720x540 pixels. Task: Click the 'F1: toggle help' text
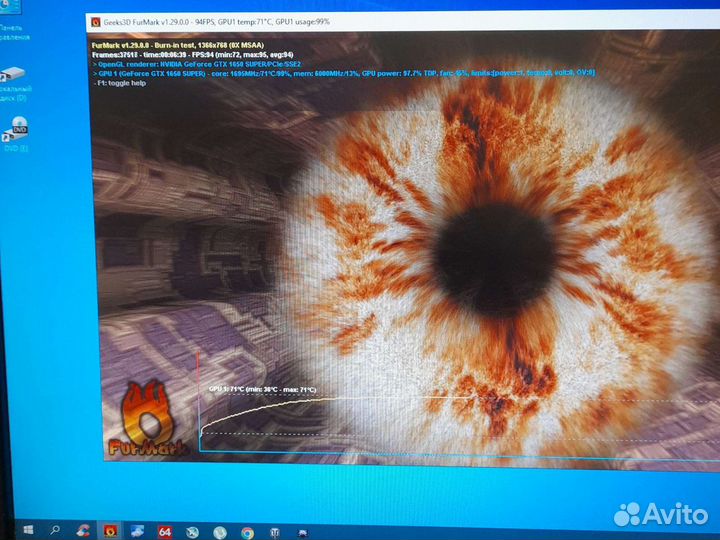coord(120,83)
